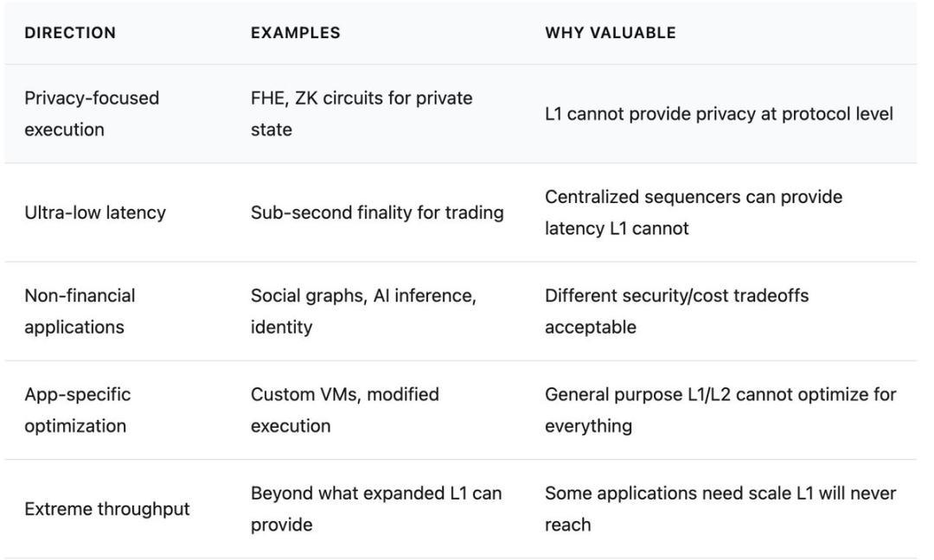Click the EXAMPLES column header

coord(295,33)
